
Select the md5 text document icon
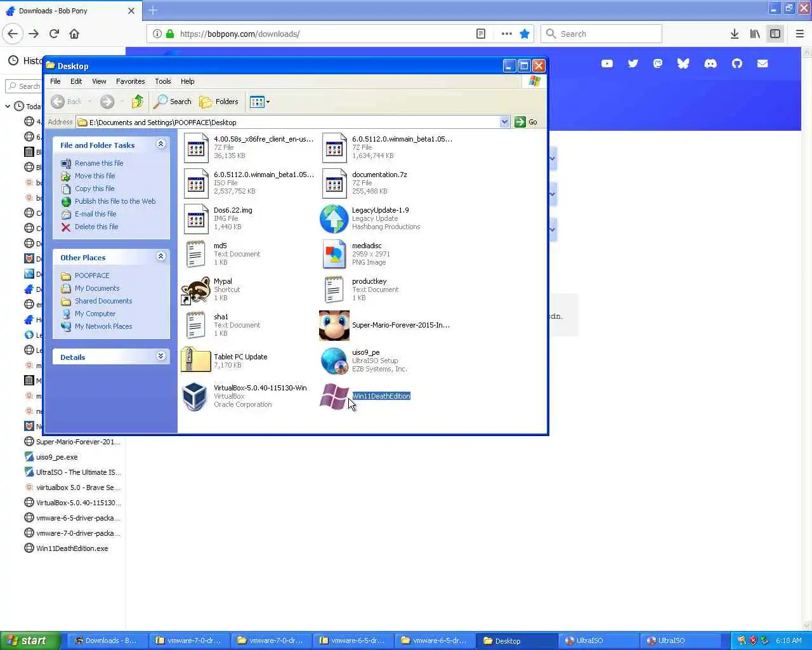coord(195,255)
